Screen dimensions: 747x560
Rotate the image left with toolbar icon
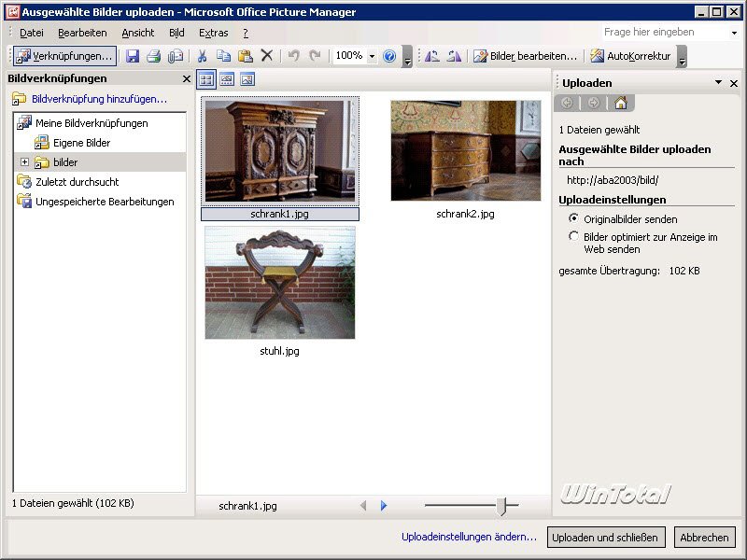[432, 56]
